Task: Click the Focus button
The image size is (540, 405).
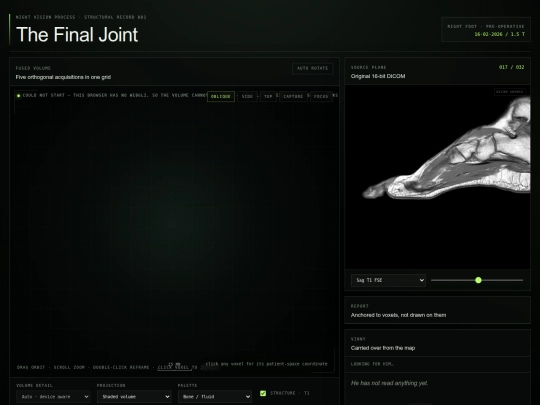Action: click(321, 96)
